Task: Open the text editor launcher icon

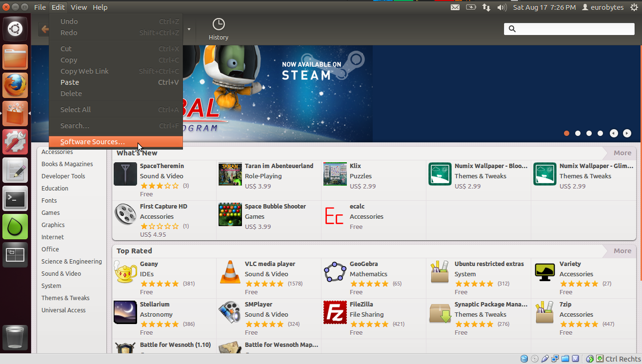Action: pyautogui.click(x=15, y=170)
